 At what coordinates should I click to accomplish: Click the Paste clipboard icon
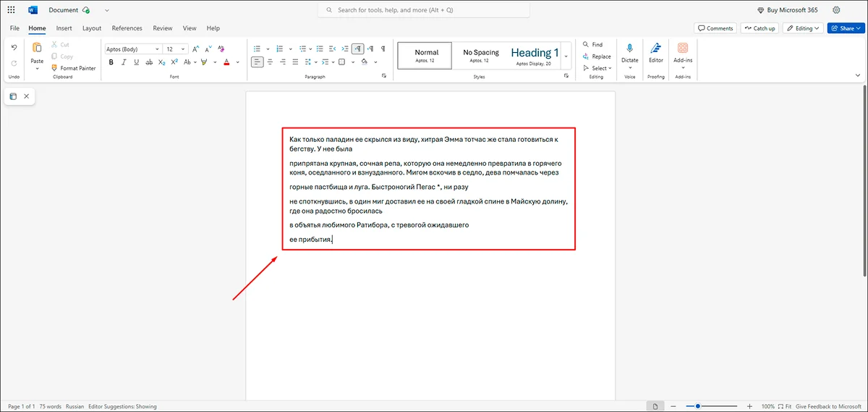coord(37,47)
